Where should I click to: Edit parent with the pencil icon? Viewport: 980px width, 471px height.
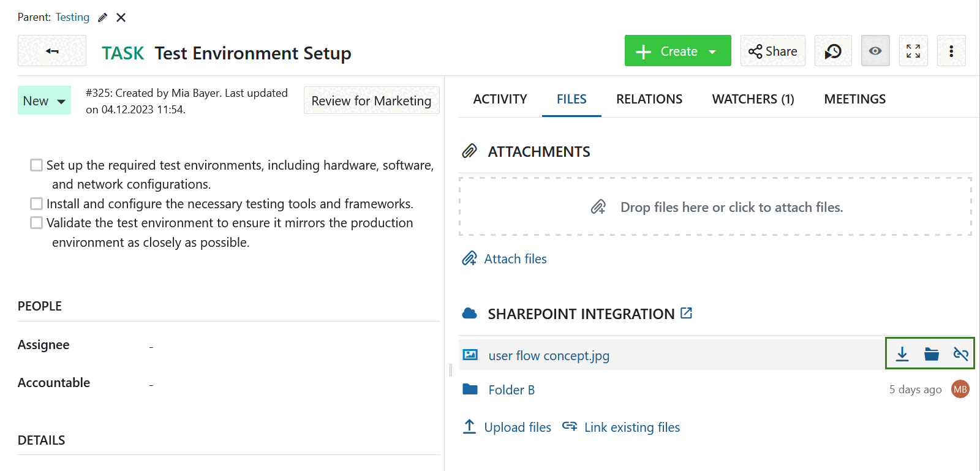102,18
